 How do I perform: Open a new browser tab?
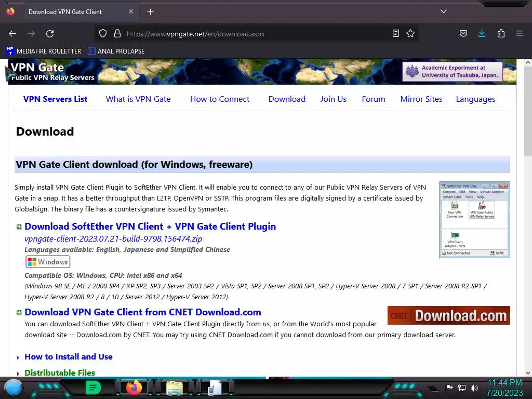coord(151,12)
